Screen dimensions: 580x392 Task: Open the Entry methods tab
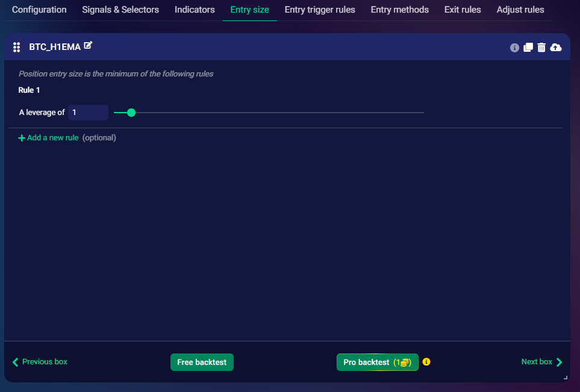coord(400,10)
